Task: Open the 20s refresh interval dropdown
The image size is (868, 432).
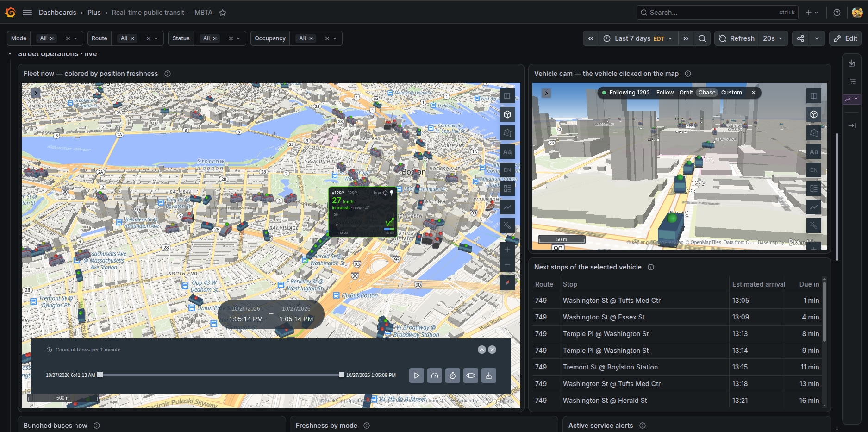Action: coord(773,38)
